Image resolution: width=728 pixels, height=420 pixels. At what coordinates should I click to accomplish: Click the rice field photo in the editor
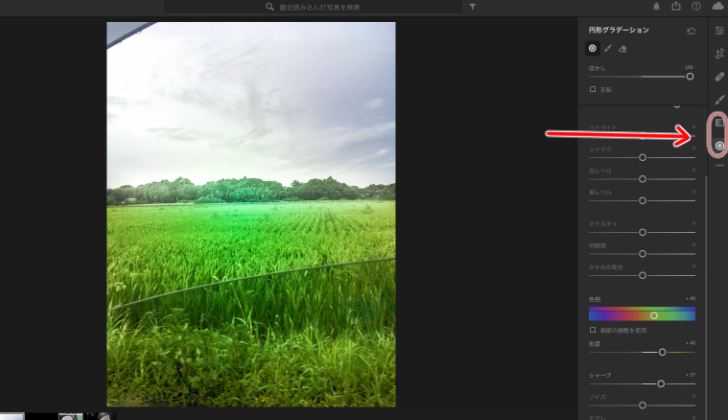point(251,214)
